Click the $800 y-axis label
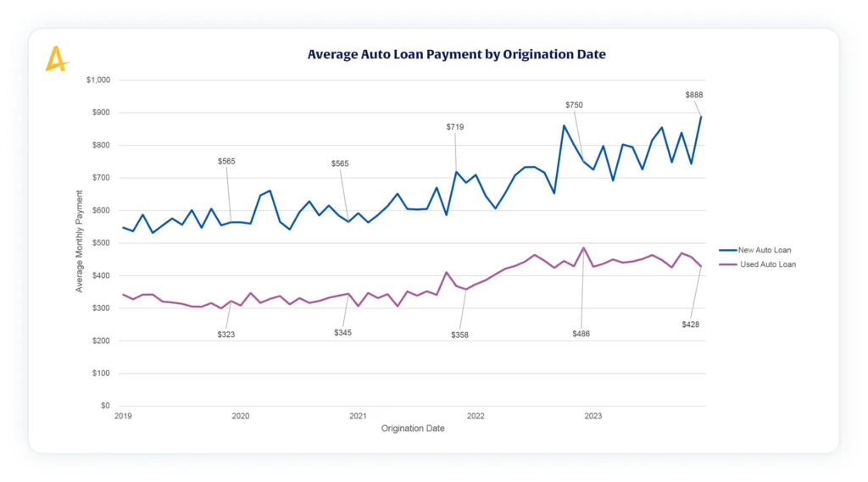868x482 pixels. pos(101,146)
